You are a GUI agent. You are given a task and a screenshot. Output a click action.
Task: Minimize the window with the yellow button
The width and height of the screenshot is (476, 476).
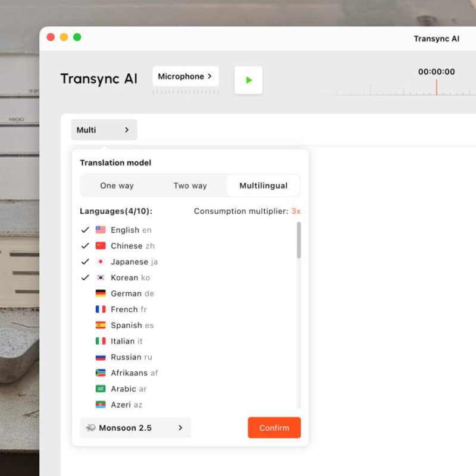click(x=64, y=37)
